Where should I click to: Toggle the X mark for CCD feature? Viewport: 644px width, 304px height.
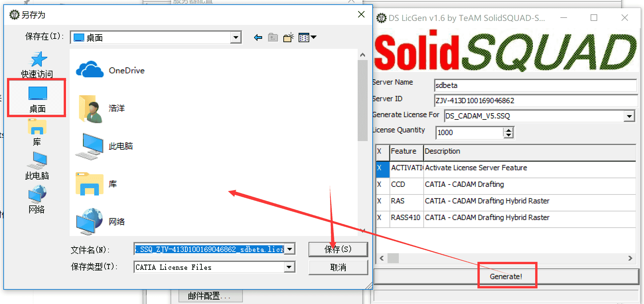click(x=379, y=185)
